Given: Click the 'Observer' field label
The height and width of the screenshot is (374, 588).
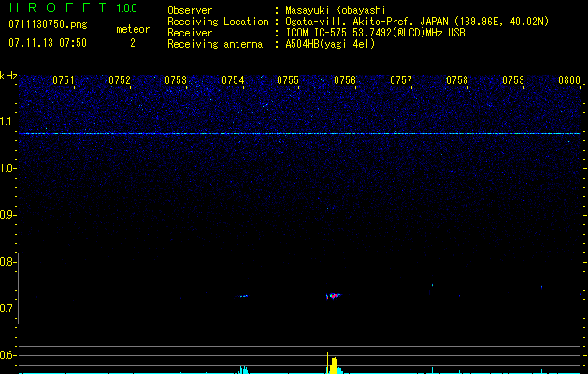Looking at the screenshot, I should (x=190, y=10).
